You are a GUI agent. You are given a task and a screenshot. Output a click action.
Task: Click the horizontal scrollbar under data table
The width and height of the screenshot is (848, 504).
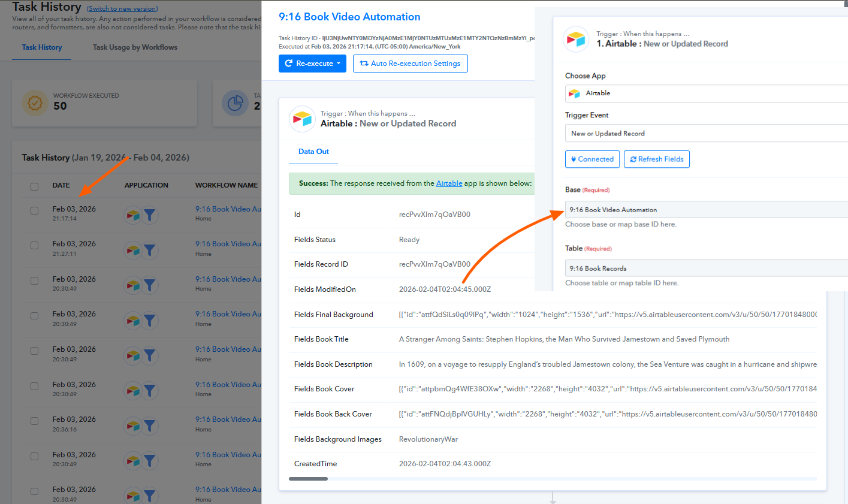(x=308, y=479)
